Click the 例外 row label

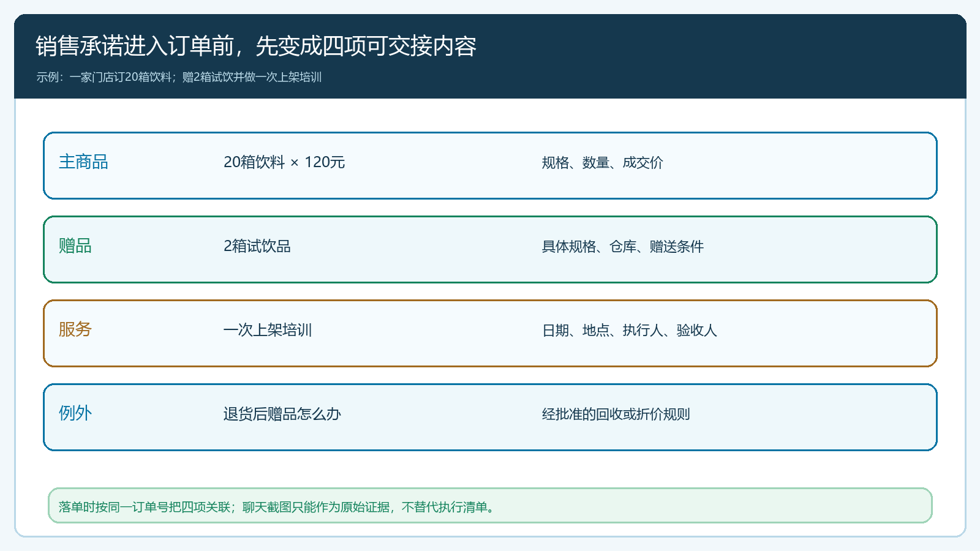pyautogui.click(x=75, y=414)
